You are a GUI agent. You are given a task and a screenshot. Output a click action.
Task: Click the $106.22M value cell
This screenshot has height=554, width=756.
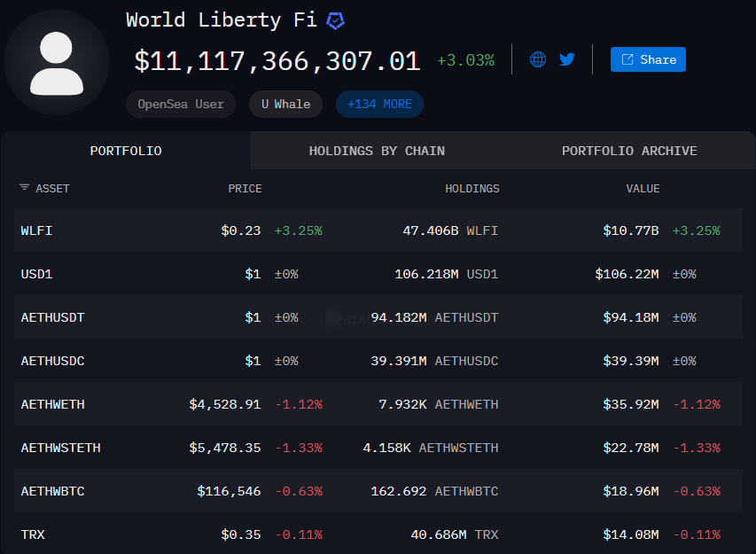pyautogui.click(x=627, y=274)
